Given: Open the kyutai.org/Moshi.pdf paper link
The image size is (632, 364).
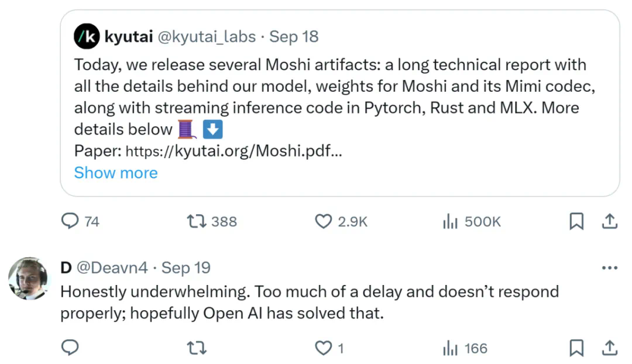Looking at the screenshot, I should tap(234, 151).
